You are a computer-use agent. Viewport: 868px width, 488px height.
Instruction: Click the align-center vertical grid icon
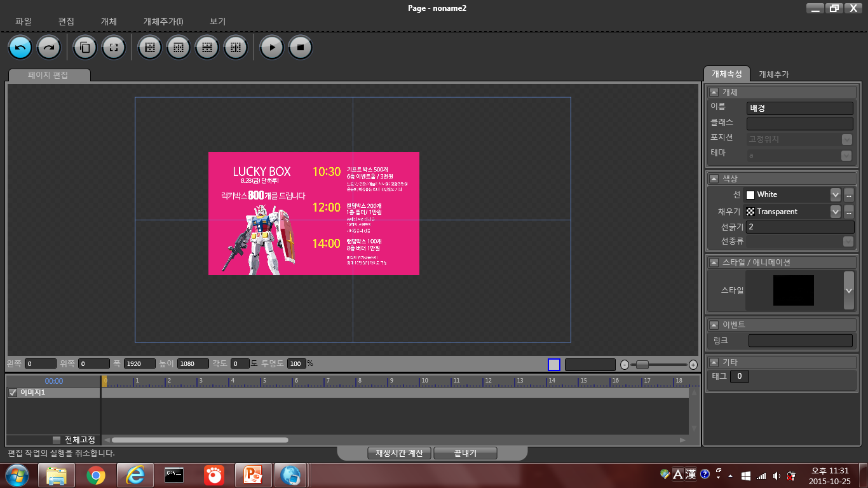click(x=236, y=47)
